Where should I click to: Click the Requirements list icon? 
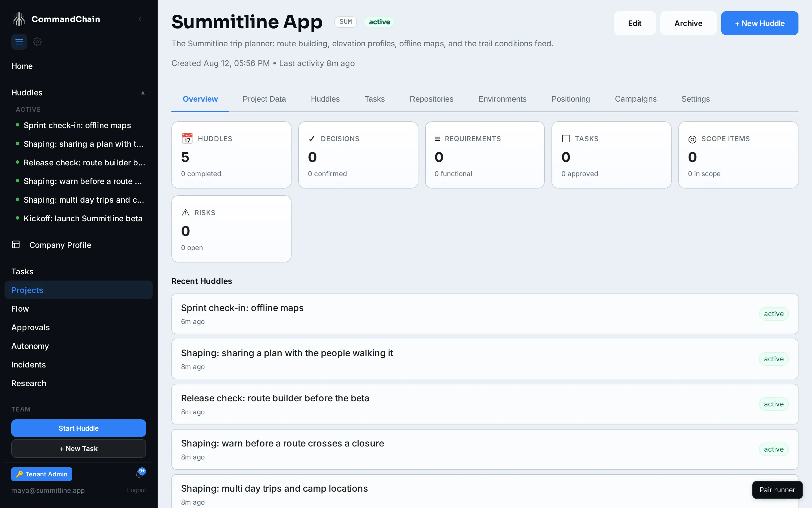pos(438,139)
